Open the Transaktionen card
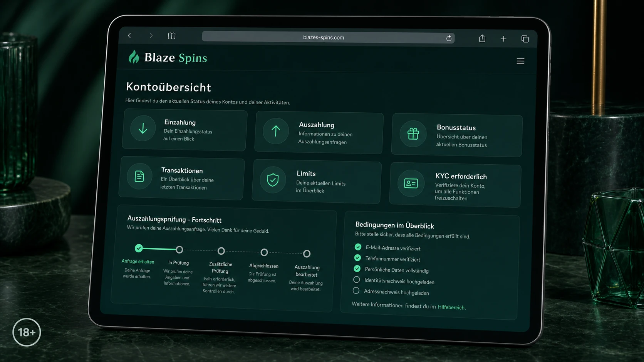The width and height of the screenshot is (644, 362). point(182,178)
